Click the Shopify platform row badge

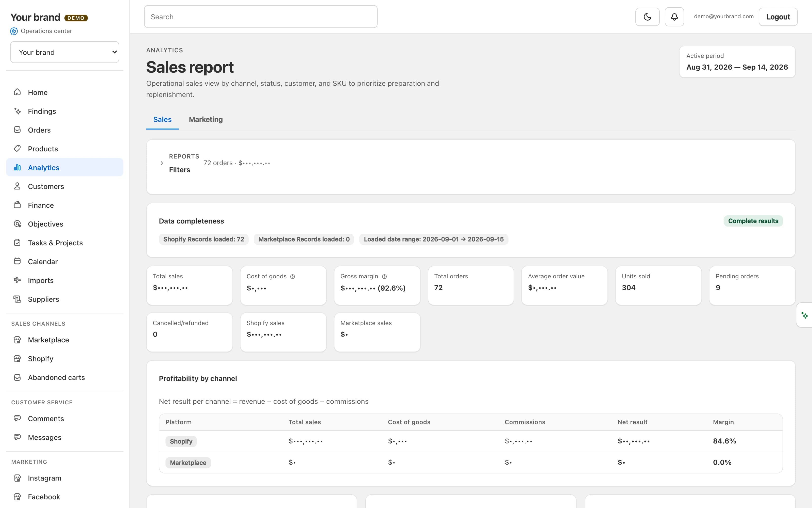click(181, 441)
